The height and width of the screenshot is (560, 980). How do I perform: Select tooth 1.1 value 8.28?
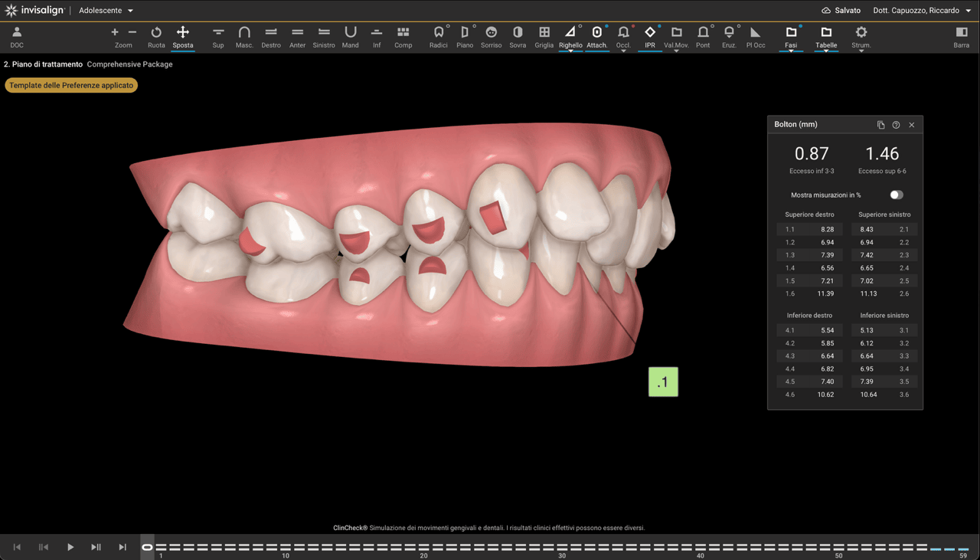click(x=827, y=230)
